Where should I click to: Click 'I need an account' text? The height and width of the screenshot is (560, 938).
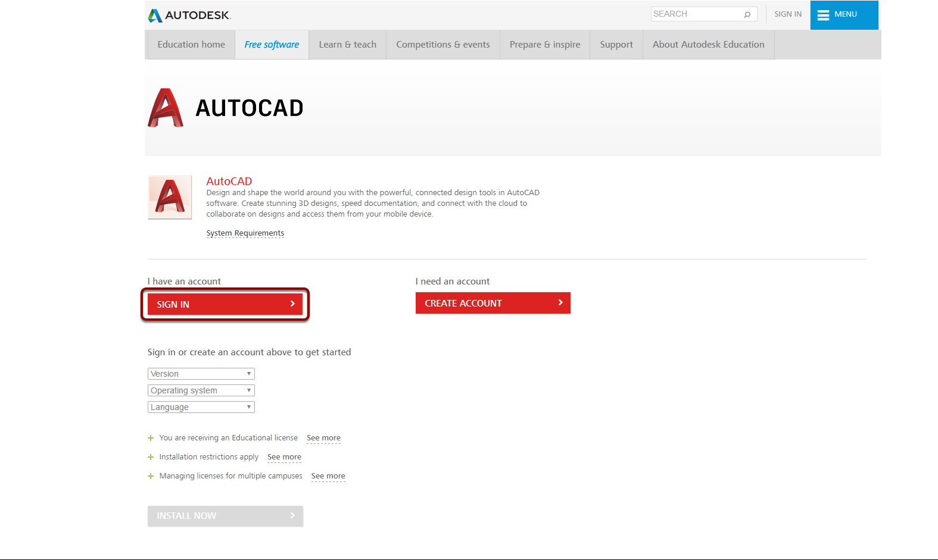(453, 281)
